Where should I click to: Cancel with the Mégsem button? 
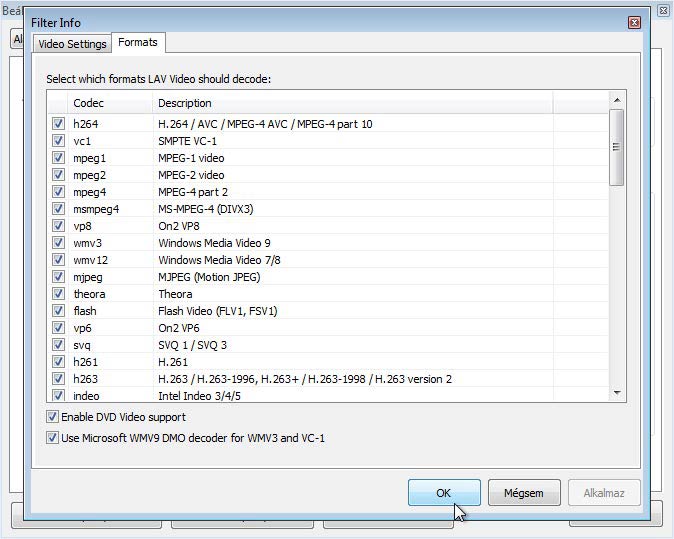524,493
